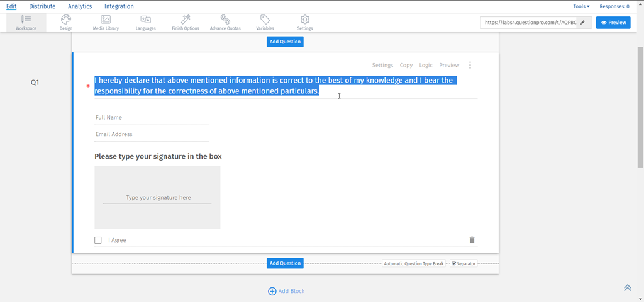Click the plus icon for Add Block

click(x=272, y=291)
